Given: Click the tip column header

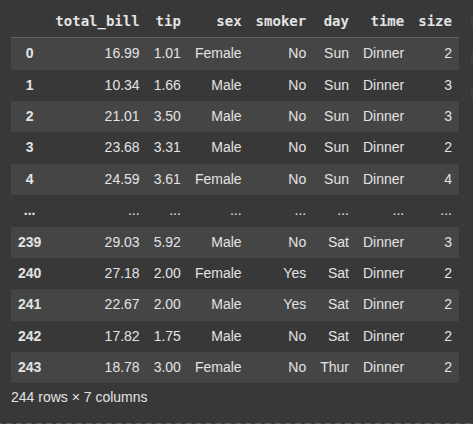Looking at the screenshot, I should point(168,21).
